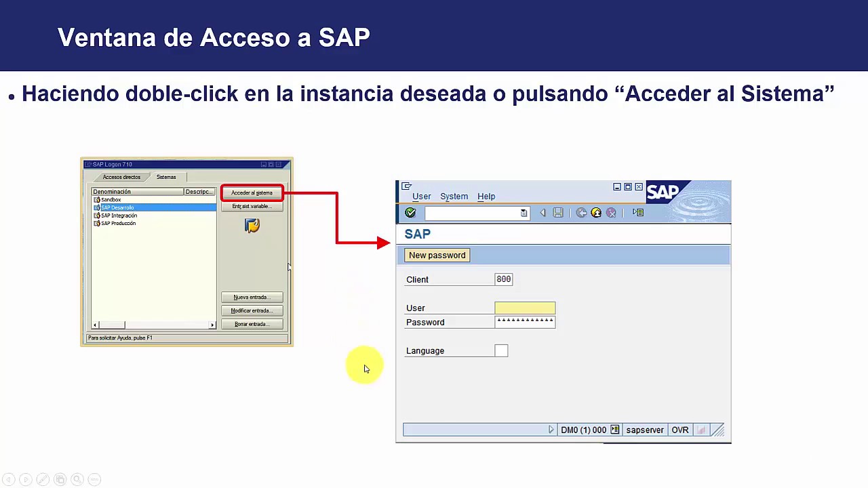Click the DM0 (1) 000 status entry
868x488 pixels.
click(x=583, y=430)
